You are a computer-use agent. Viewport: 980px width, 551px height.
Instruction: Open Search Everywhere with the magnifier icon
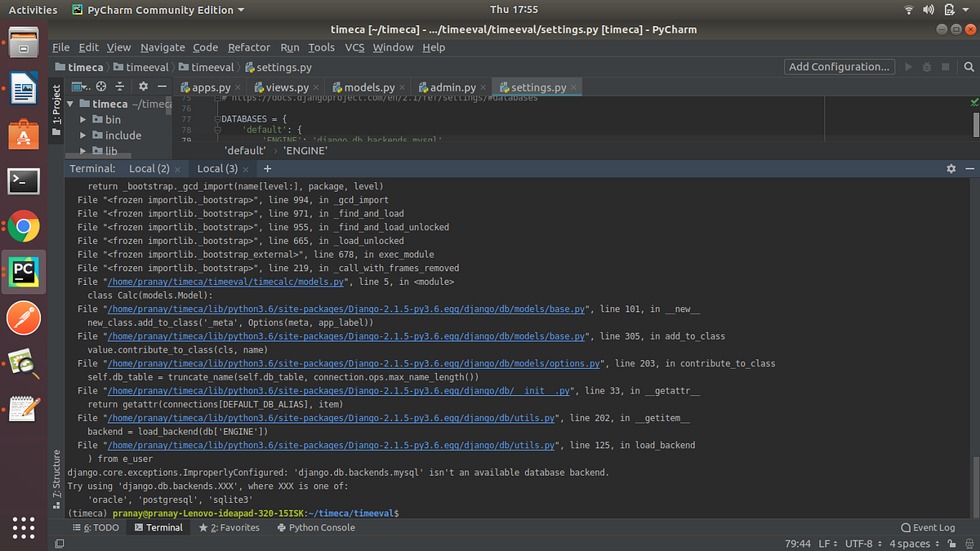(969, 67)
